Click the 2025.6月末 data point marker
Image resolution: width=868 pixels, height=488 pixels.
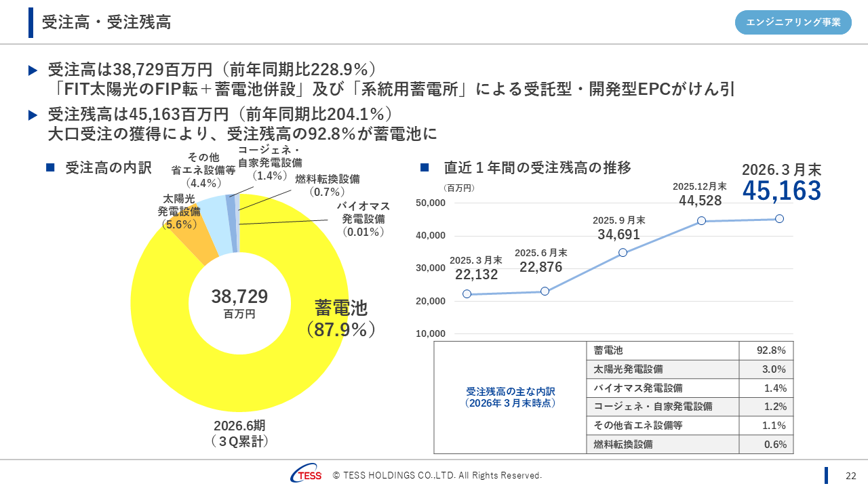(x=545, y=291)
